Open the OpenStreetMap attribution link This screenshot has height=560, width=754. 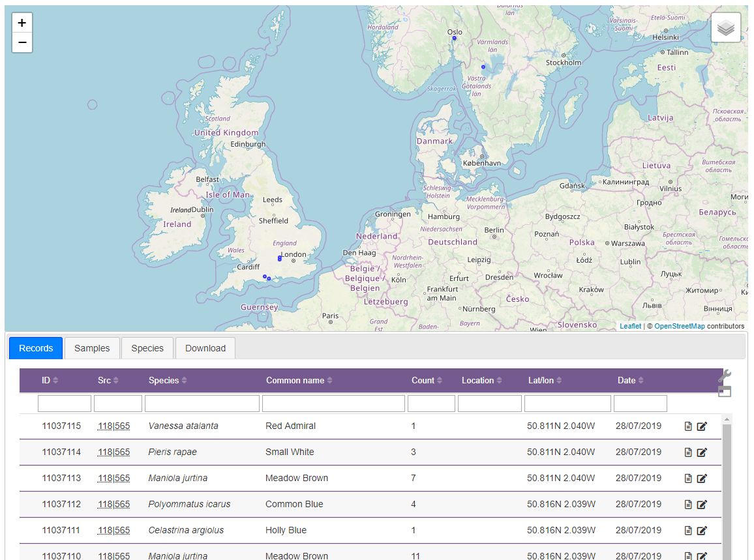[x=680, y=326]
